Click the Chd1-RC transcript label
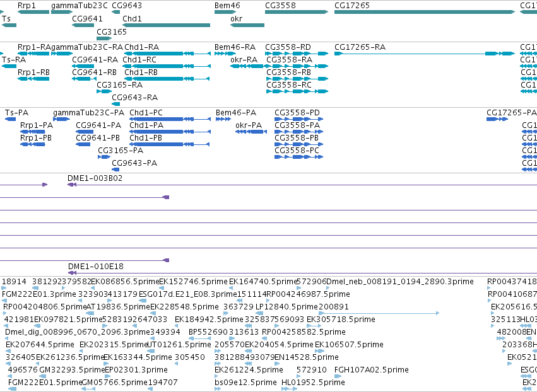 point(139,59)
